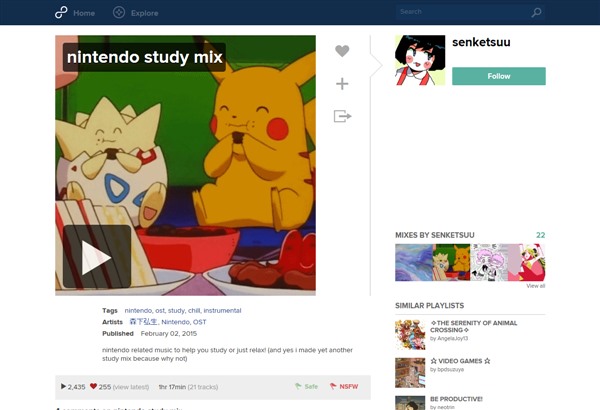Open the Explore compass icon
Viewport: 600px width, 410px height.
(x=119, y=13)
